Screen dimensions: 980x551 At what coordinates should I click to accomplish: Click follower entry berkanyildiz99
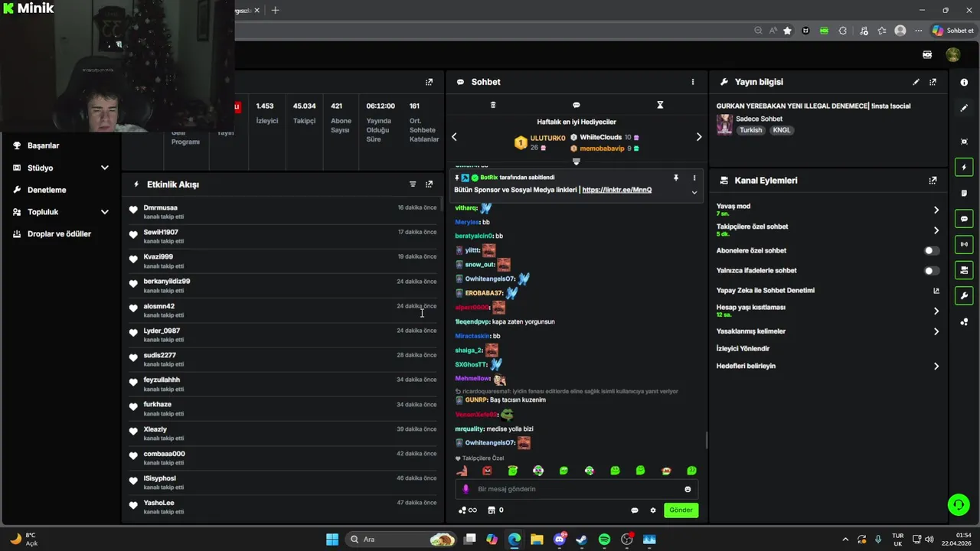pos(167,282)
